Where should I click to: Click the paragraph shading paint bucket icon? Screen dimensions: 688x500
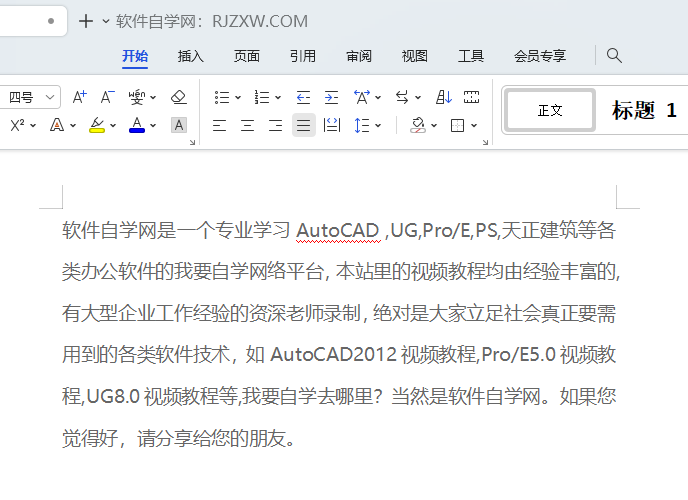418,125
